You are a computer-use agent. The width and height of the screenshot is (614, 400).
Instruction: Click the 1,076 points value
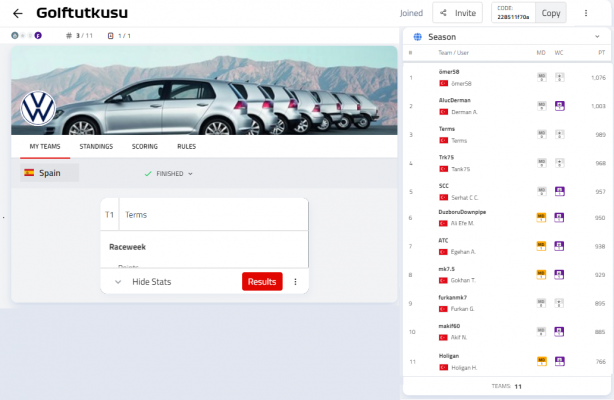[598, 78]
